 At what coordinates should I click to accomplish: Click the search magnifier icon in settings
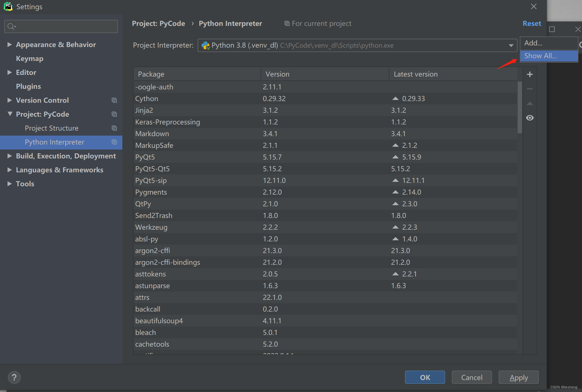click(x=11, y=26)
